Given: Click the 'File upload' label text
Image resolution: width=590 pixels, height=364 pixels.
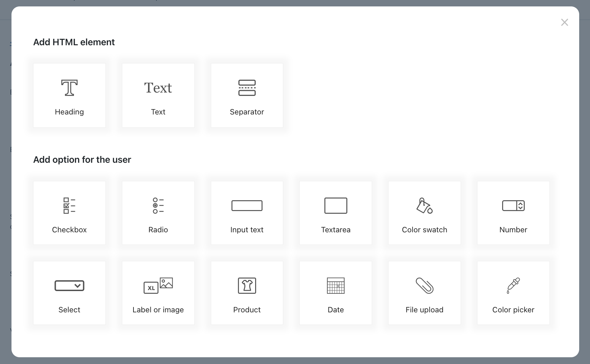Looking at the screenshot, I should point(424,310).
